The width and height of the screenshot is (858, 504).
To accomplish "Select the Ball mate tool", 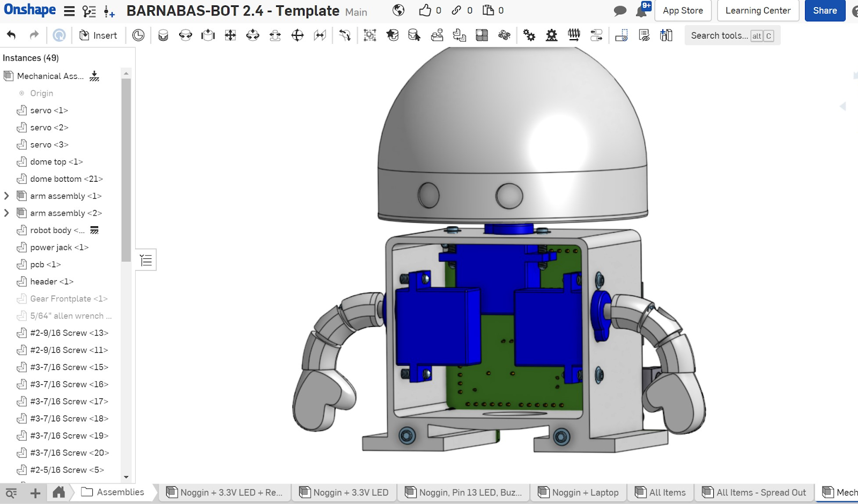I will [x=298, y=35].
